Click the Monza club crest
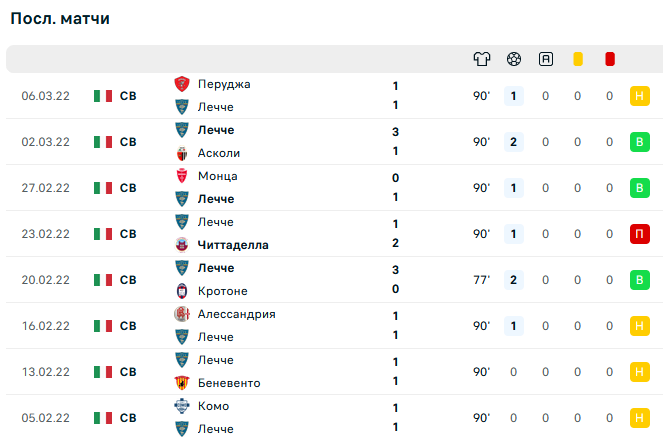 [182, 177]
